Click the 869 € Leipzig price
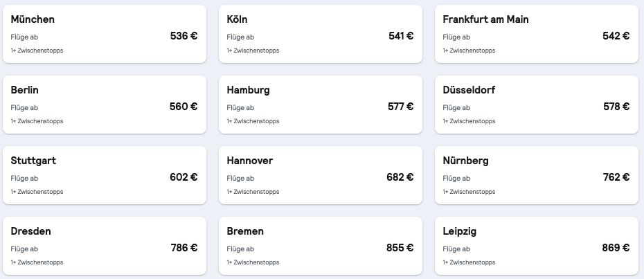This screenshot has width=644, height=279. tap(616, 248)
